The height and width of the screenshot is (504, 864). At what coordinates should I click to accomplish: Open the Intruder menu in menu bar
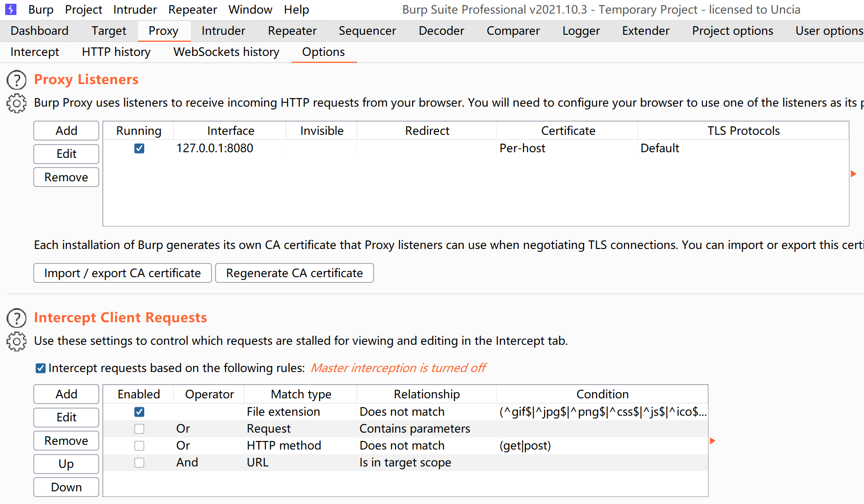[x=135, y=9]
